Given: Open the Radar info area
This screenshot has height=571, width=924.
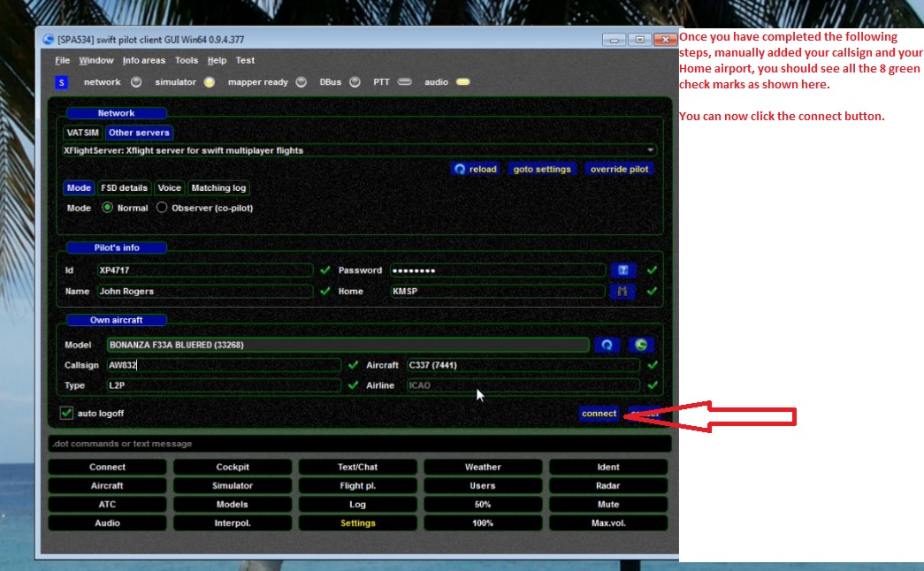Looking at the screenshot, I should click(608, 486).
